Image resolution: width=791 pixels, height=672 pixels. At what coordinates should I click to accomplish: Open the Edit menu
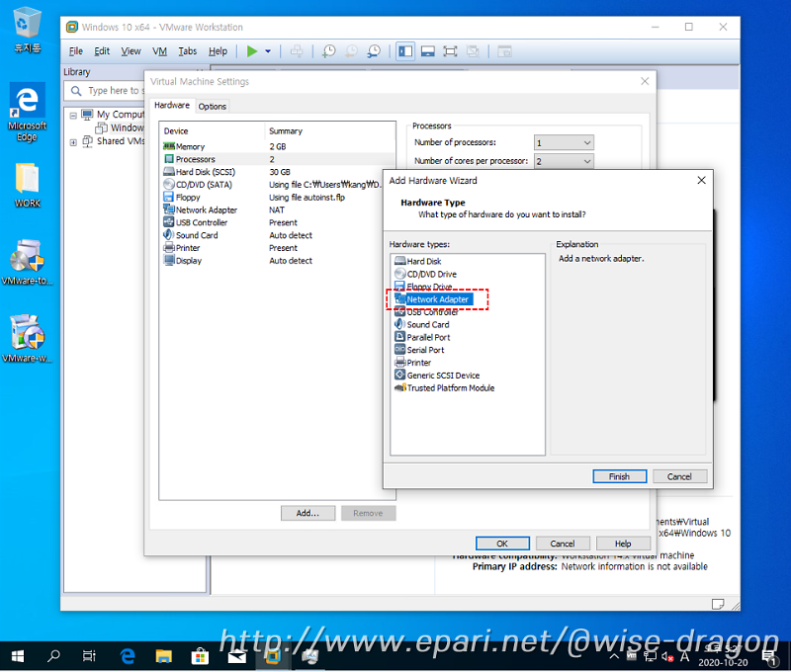coord(102,51)
